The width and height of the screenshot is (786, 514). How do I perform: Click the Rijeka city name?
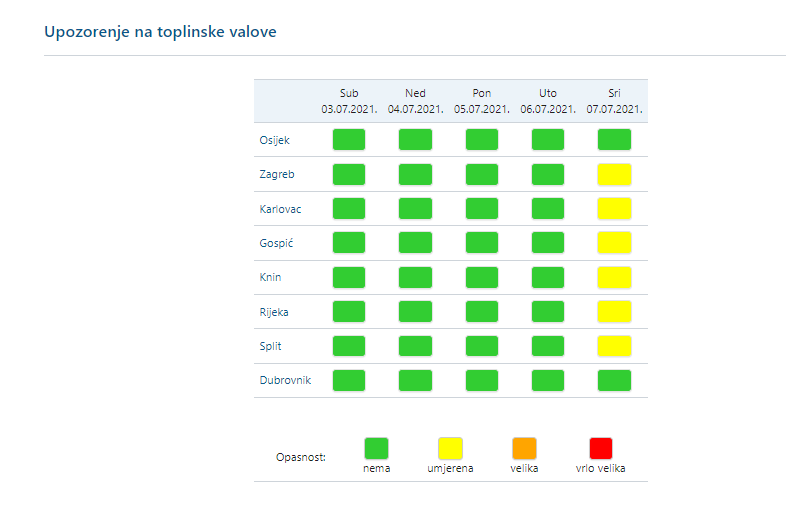[x=274, y=312]
